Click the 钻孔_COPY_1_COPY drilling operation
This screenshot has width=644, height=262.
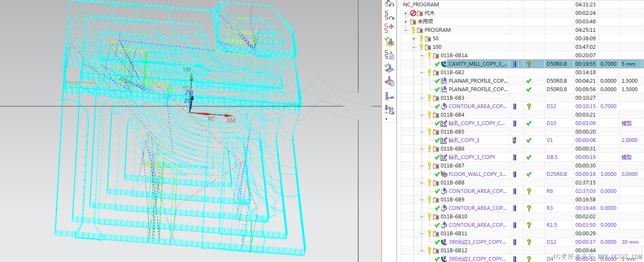click(x=472, y=157)
